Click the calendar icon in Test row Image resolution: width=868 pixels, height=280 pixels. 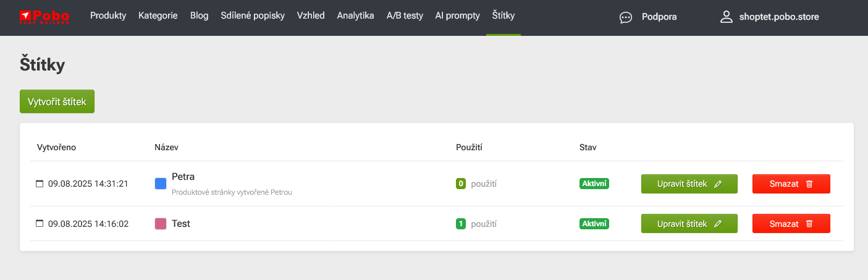coord(40,224)
